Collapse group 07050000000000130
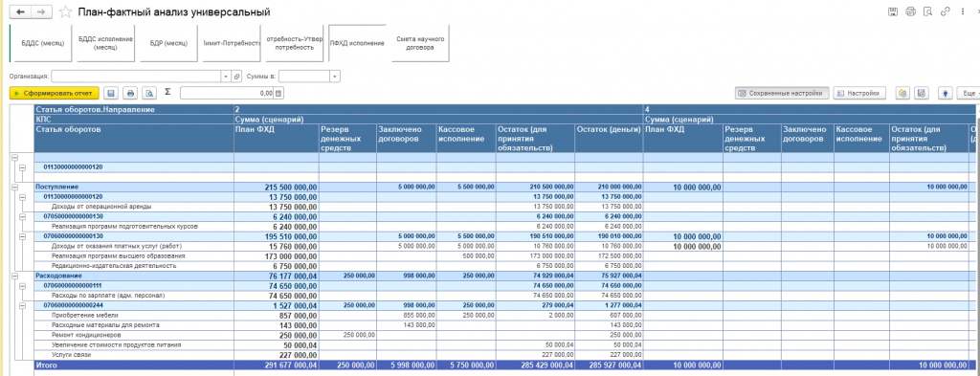Image resolution: width=980 pixels, height=376 pixels. (x=23, y=217)
